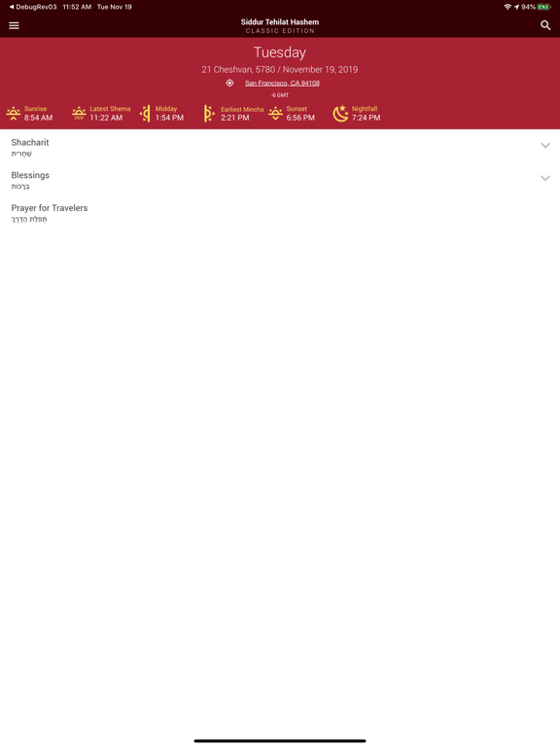
Task: Return to DebugRev03 app via back arrow
Action: coord(33,7)
